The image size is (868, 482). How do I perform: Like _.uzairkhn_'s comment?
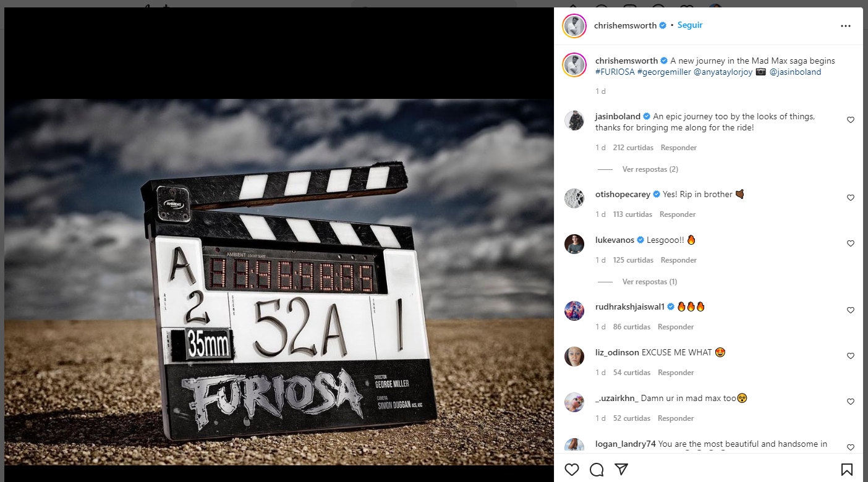tap(851, 402)
